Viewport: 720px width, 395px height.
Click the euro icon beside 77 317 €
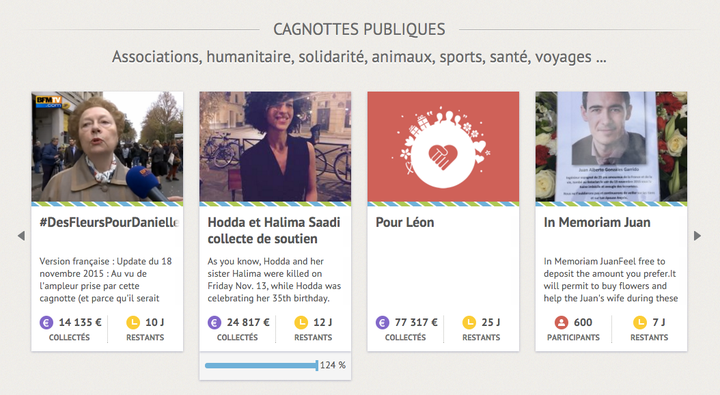(x=382, y=322)
